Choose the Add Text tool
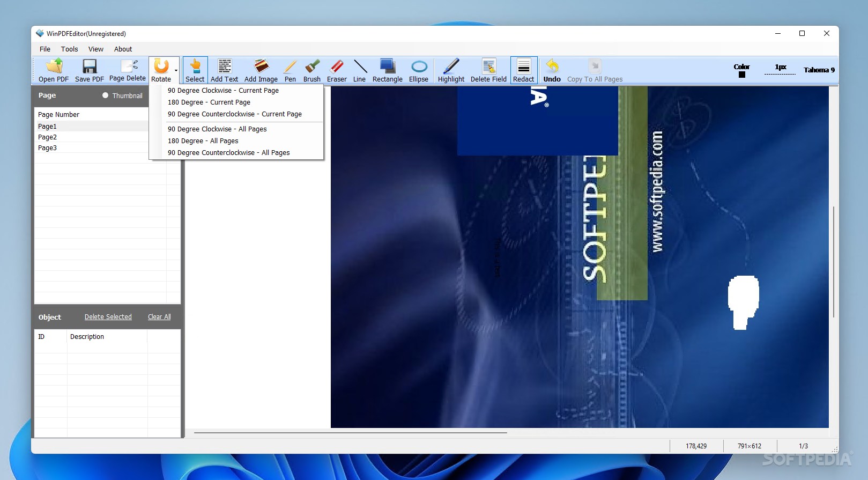Image resolution: width=868 pixels, height=480 pixels. (224, 70)
